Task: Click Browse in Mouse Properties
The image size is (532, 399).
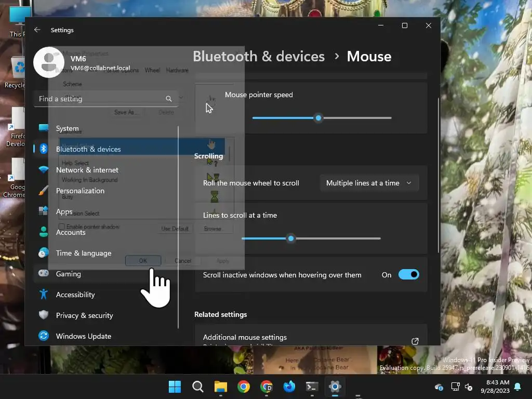Action: point(212,229)
